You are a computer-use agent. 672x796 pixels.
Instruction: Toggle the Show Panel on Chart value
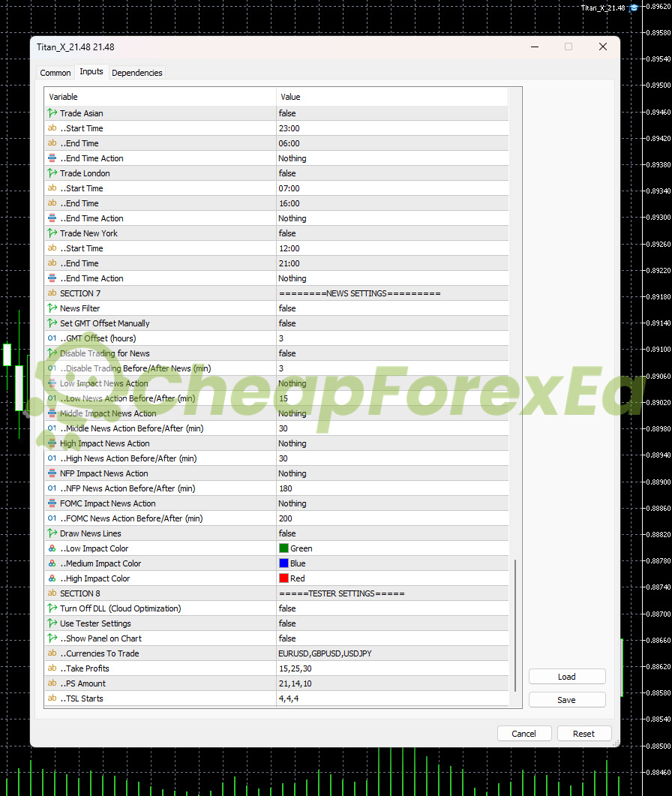pyautogui.click(x=391, y=638)
